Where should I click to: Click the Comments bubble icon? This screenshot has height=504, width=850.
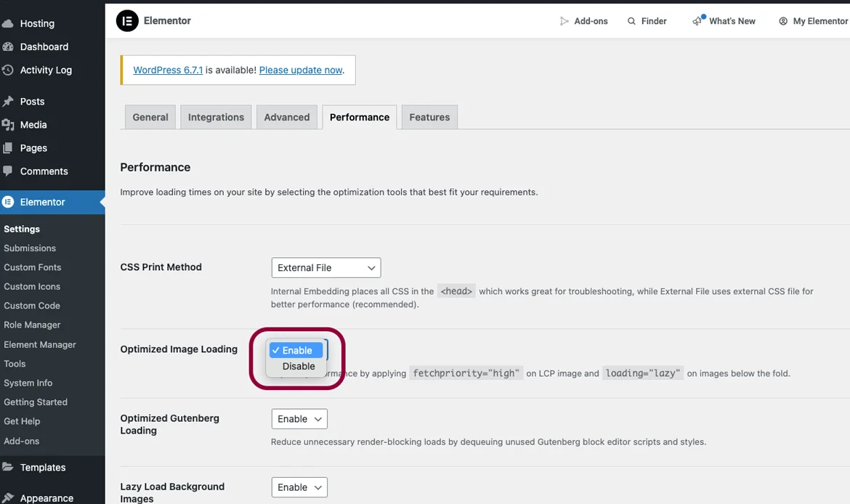[x=7, y=171]
